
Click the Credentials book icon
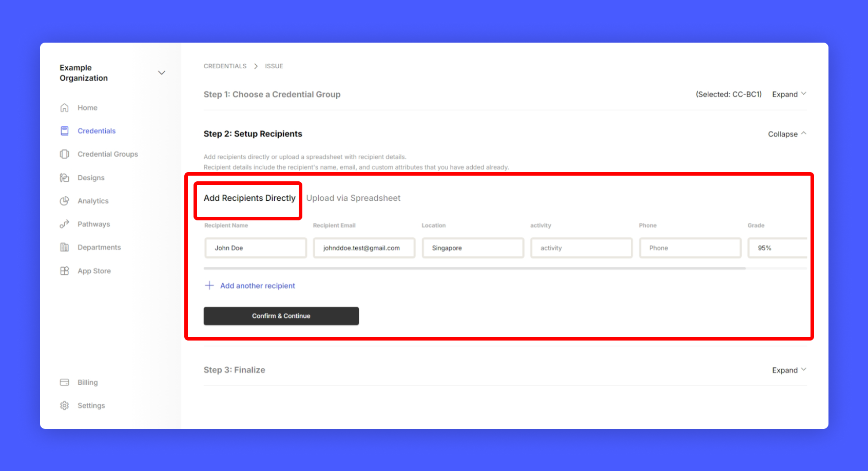point(65,131)
